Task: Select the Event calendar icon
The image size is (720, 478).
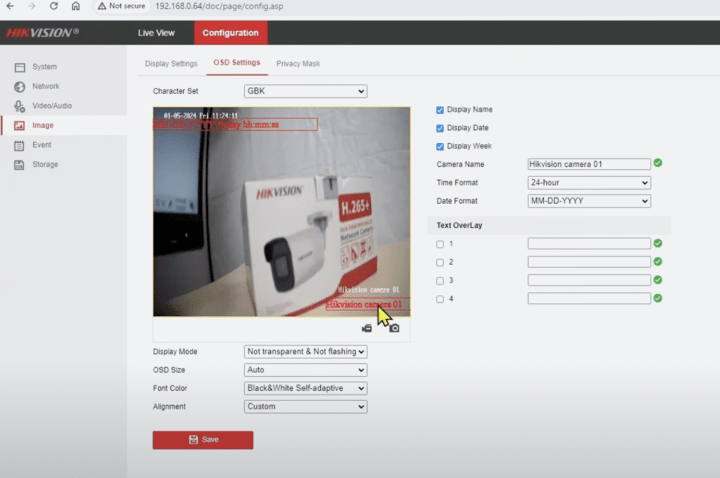Action: click(19, 145)
